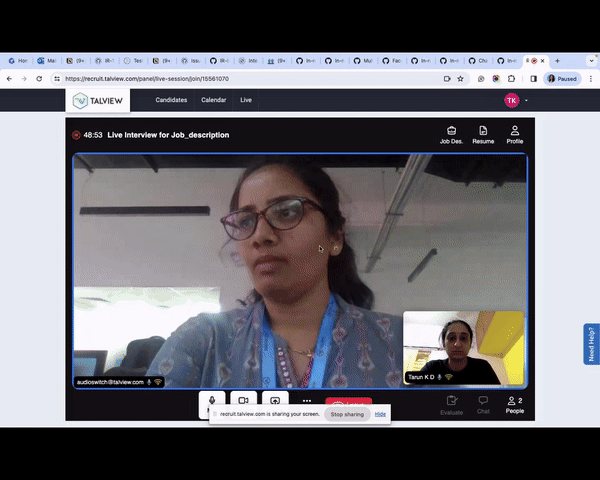Reload the page
Screen dimensions: 600x480
(39, 78)
